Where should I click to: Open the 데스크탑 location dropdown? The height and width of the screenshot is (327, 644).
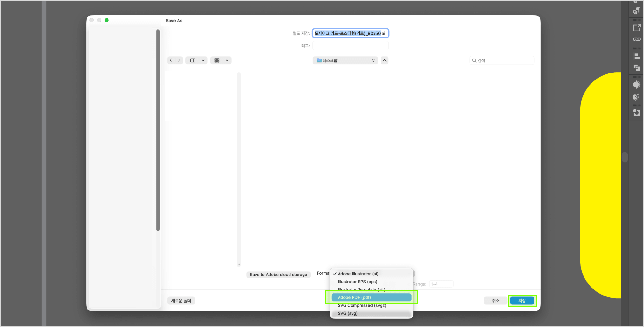point(345,60)
